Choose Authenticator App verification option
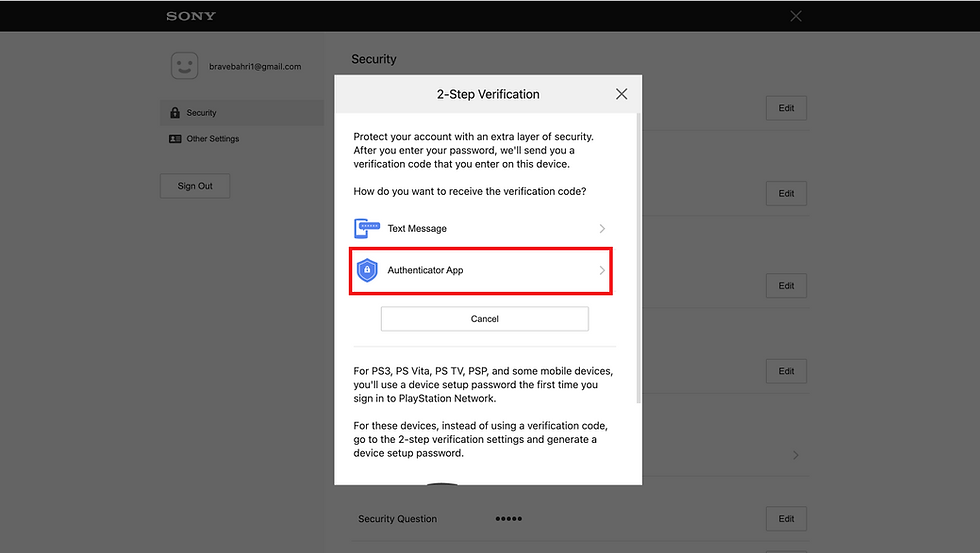 point(481,271)
